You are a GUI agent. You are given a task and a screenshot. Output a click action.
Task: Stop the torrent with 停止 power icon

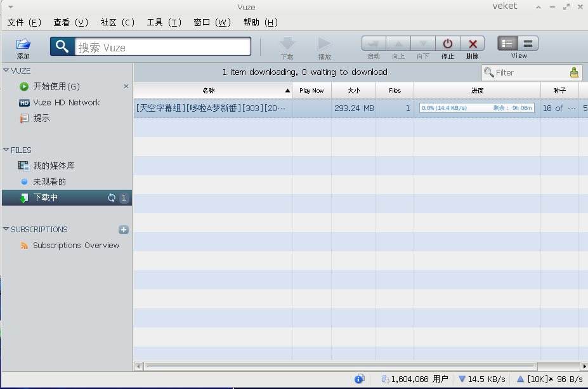[448, 43]
